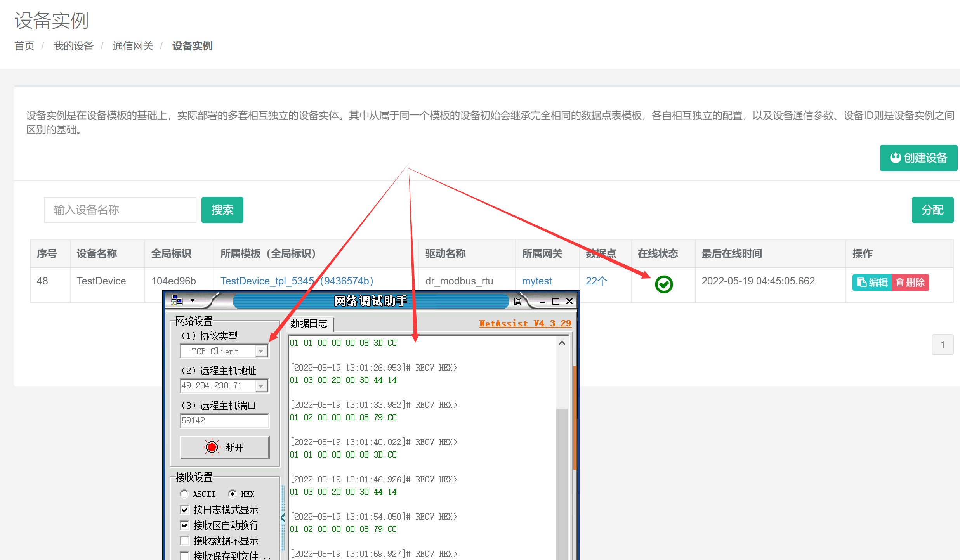The height and width of the screenshot is (560, 960).
Task: Go to 我的设备 breadcrumb
Action: 73,46
